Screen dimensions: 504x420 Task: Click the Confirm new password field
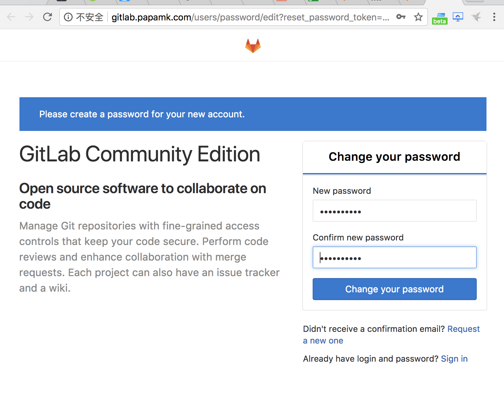click(x=394, y=257)
